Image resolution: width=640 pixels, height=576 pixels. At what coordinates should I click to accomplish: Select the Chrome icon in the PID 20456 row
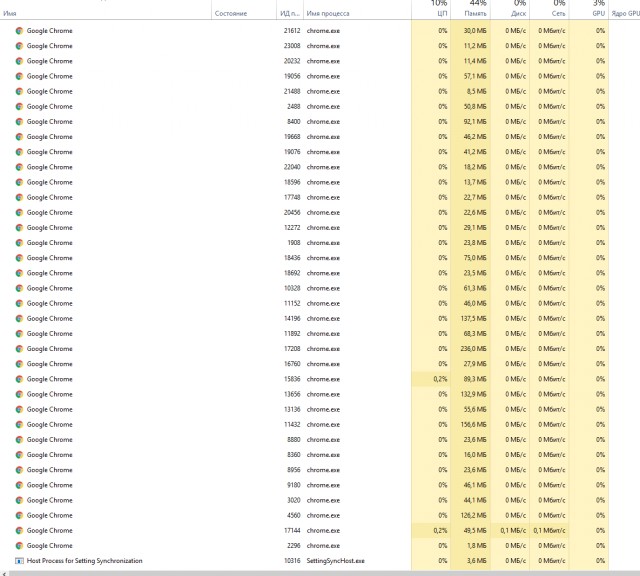(19, 212)
